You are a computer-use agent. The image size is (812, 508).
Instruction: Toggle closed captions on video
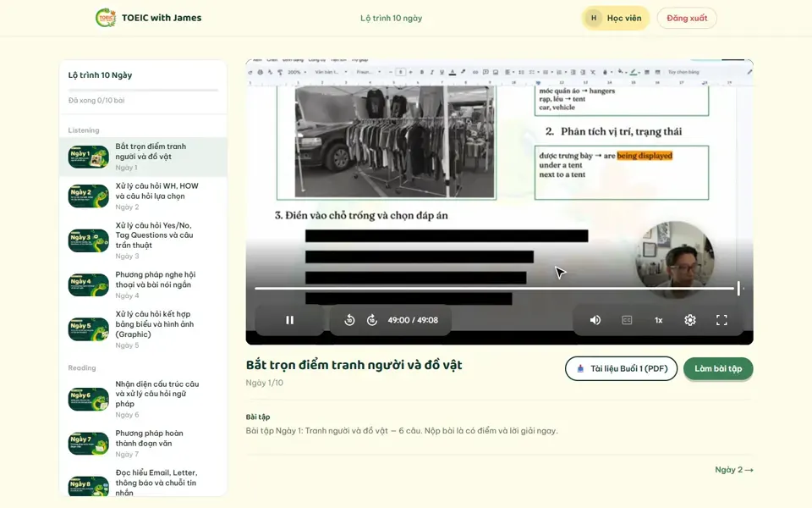point(627,320)
